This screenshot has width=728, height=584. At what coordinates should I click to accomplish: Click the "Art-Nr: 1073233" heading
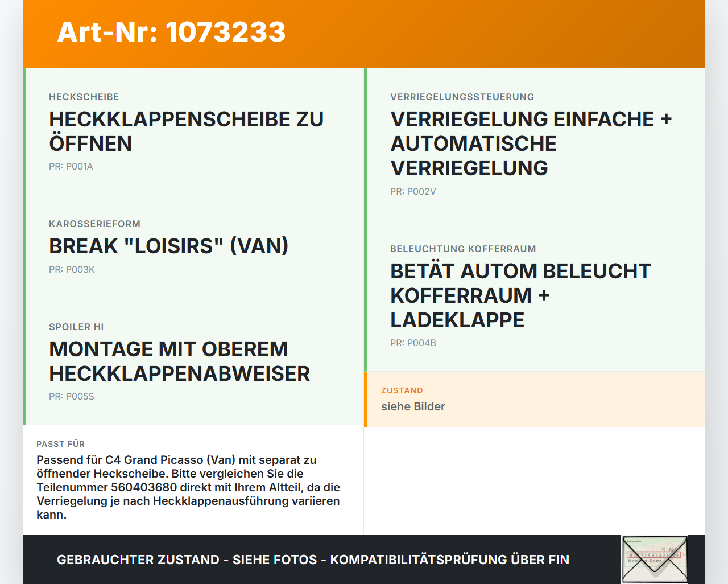click(x=171, y=32)
